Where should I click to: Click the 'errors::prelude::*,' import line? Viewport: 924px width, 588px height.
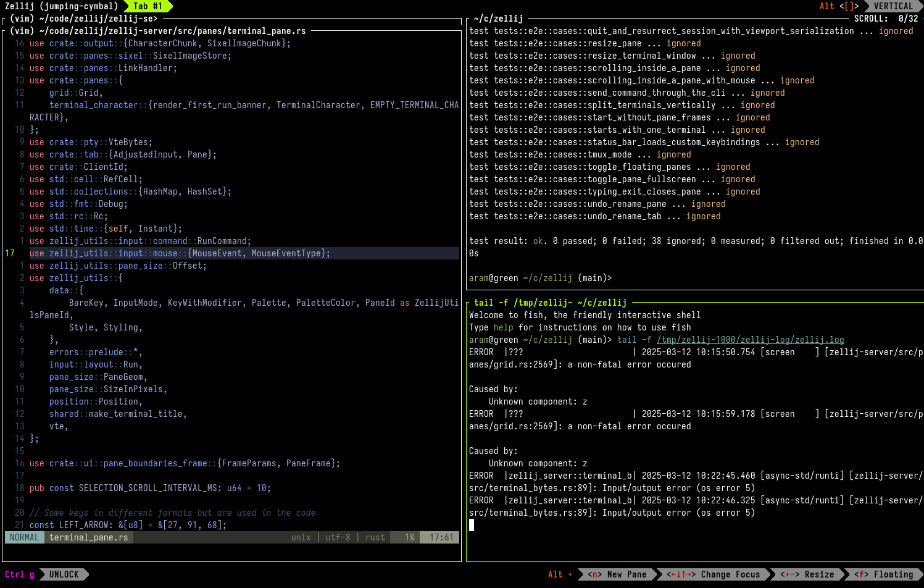96,352
